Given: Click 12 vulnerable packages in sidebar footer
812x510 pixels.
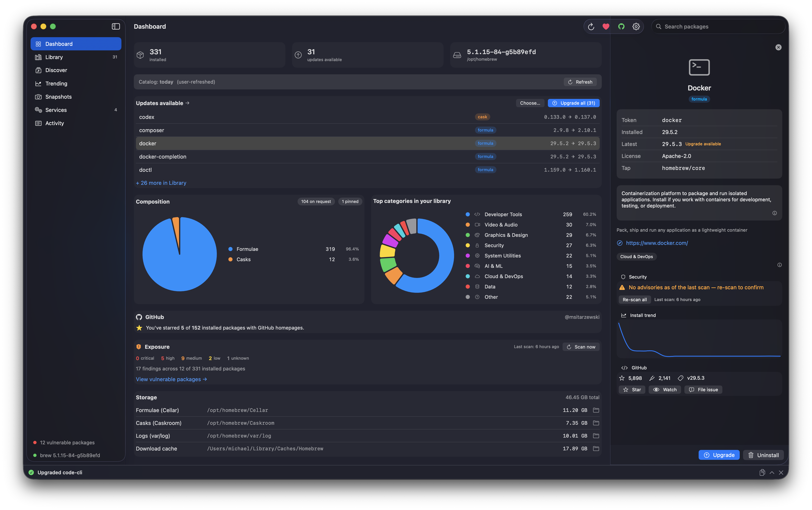Looking at the screenshot, I should click(x=67, y=442).
